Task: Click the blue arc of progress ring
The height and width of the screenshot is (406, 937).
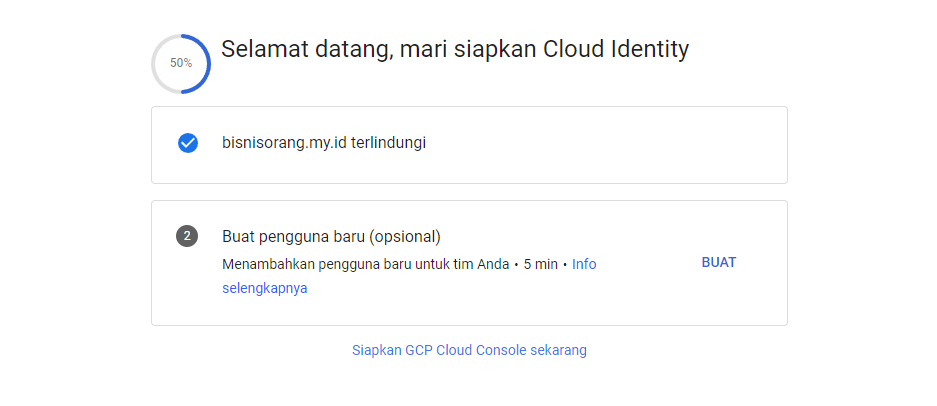Action: click(208, 63)
